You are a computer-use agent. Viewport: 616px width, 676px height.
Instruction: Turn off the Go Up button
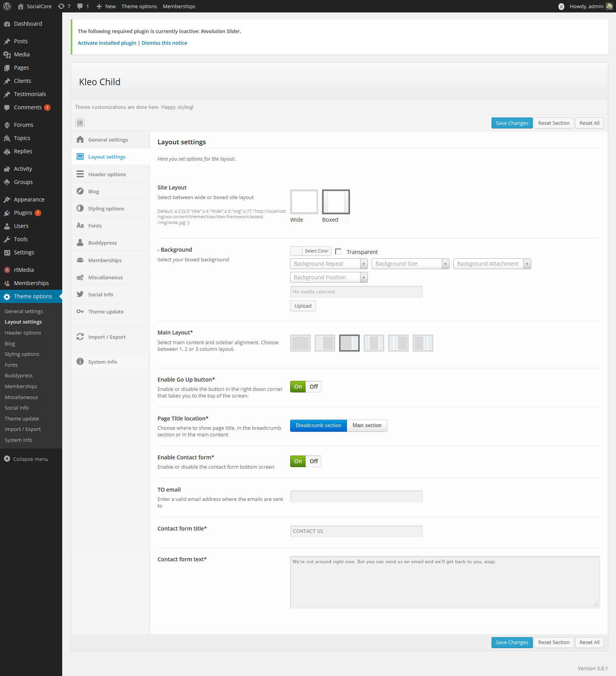pyautogui.click(x=314, y=387)
